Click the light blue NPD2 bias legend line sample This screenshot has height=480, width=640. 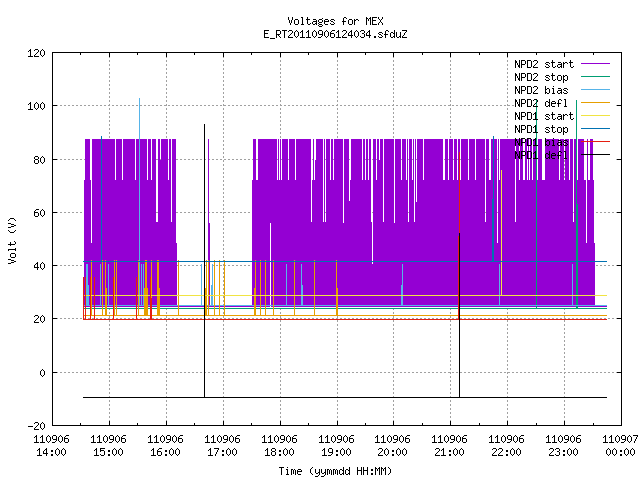point(596,90)
